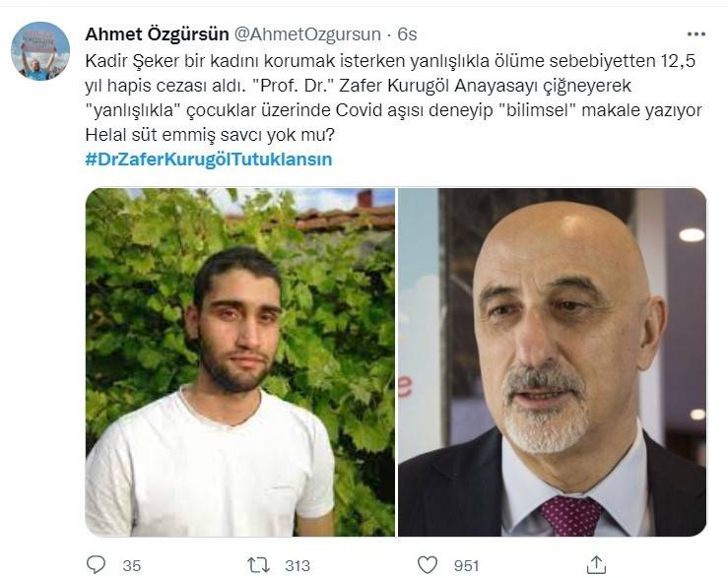Open the share upload icon

[x=597, y=564]
